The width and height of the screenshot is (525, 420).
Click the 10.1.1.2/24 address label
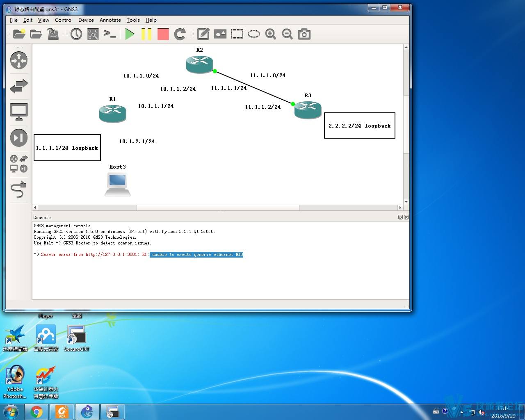(178, 89)
